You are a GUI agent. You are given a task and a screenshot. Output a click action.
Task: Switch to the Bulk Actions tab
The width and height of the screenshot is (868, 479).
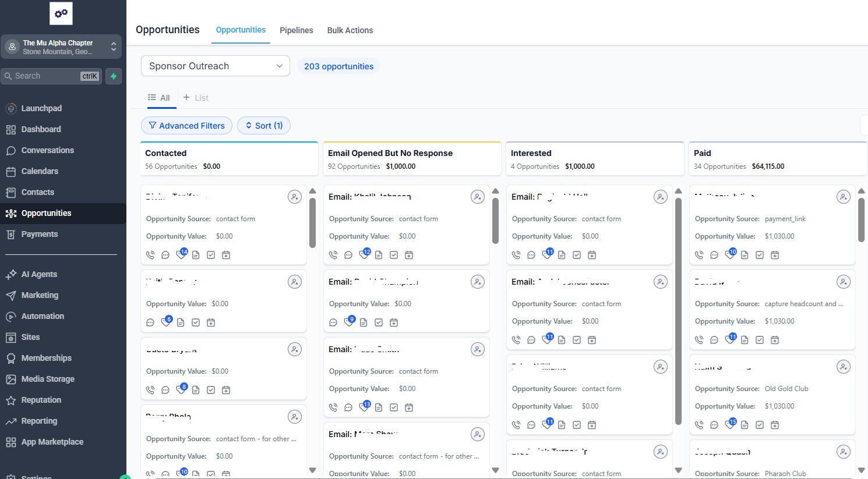[350, 30]
